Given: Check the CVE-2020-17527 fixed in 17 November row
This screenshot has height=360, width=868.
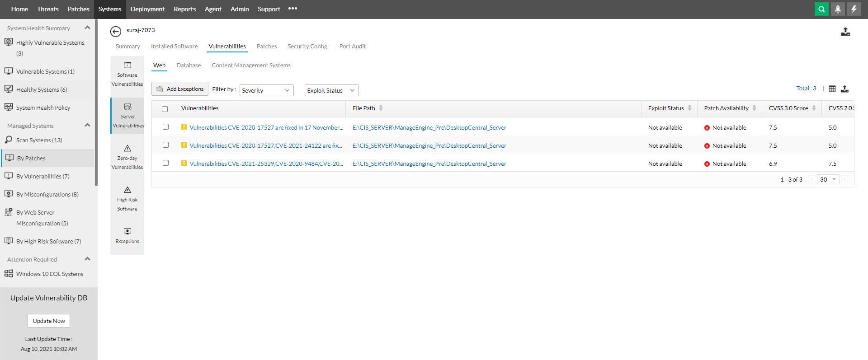Looking at the screenshot, I should [x=165, y=127].
